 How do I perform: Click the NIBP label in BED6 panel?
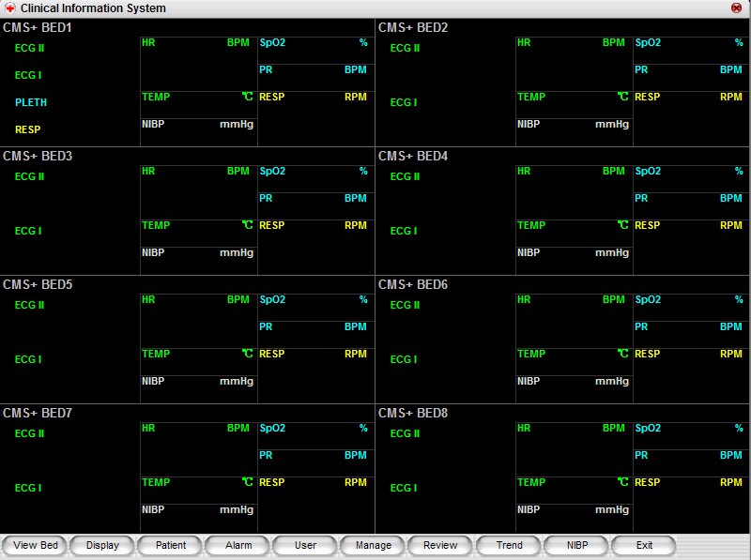[x=529, y=382]
